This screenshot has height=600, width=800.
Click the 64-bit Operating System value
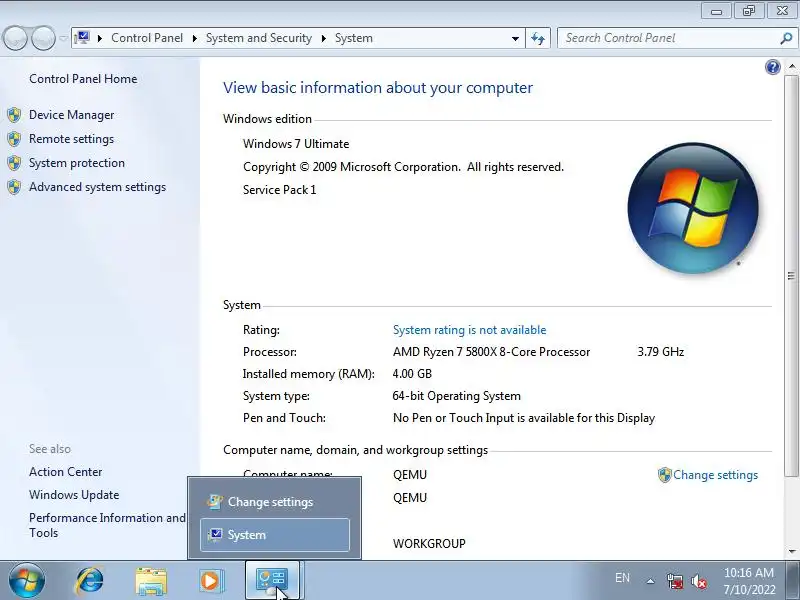(457, 396)
